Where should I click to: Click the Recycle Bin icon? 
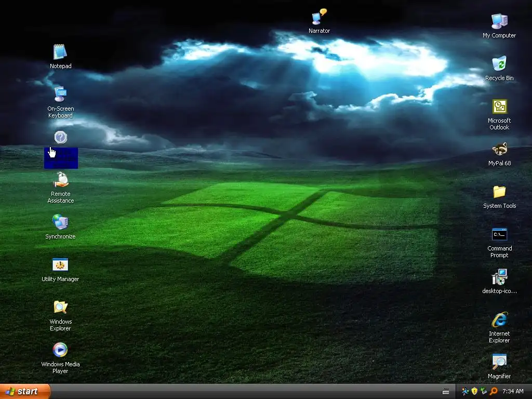tap(499, 68)
